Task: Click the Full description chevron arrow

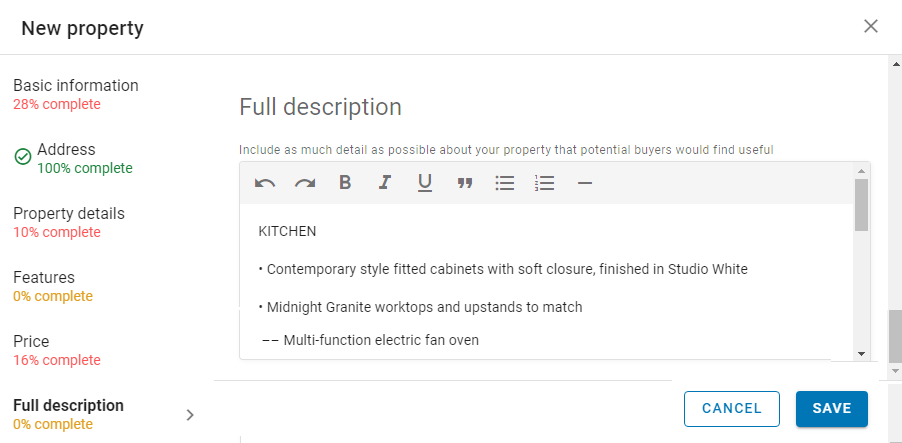Action: (190, 415)
